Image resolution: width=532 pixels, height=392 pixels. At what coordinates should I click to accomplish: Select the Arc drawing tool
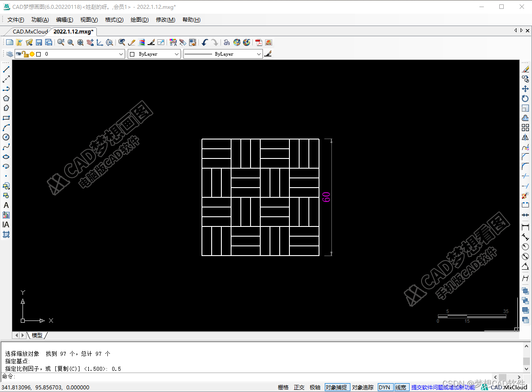coord(6,128)
